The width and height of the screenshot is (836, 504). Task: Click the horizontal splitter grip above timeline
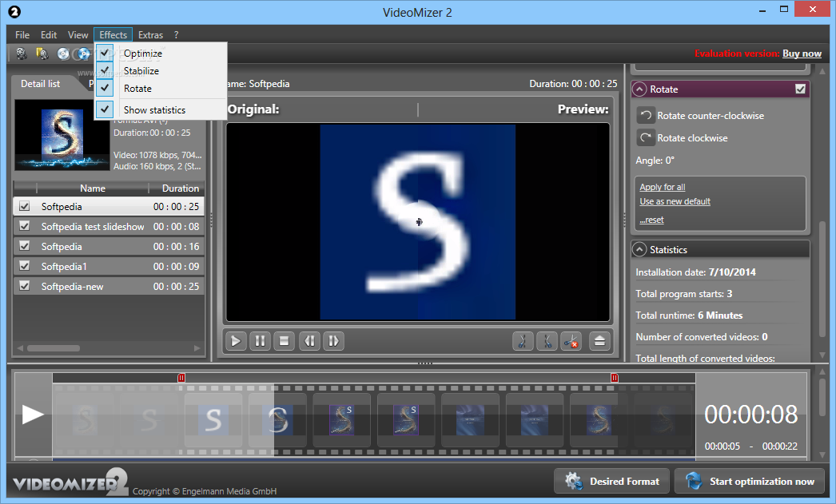tap(425, 363)
